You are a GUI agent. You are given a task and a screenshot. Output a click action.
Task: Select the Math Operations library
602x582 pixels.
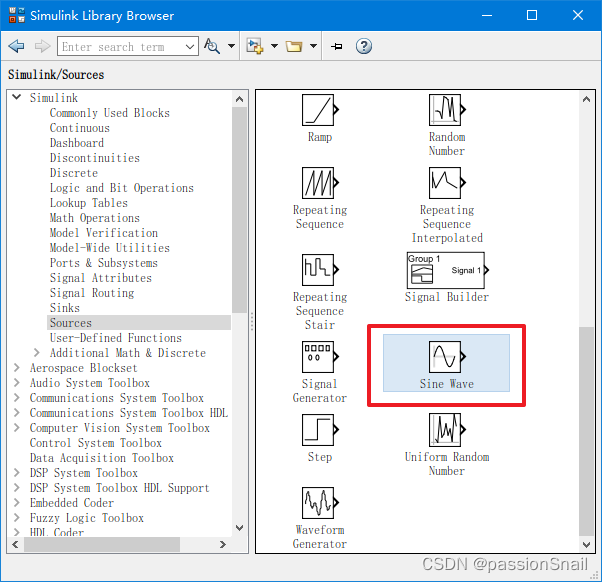tap(94, 218)
